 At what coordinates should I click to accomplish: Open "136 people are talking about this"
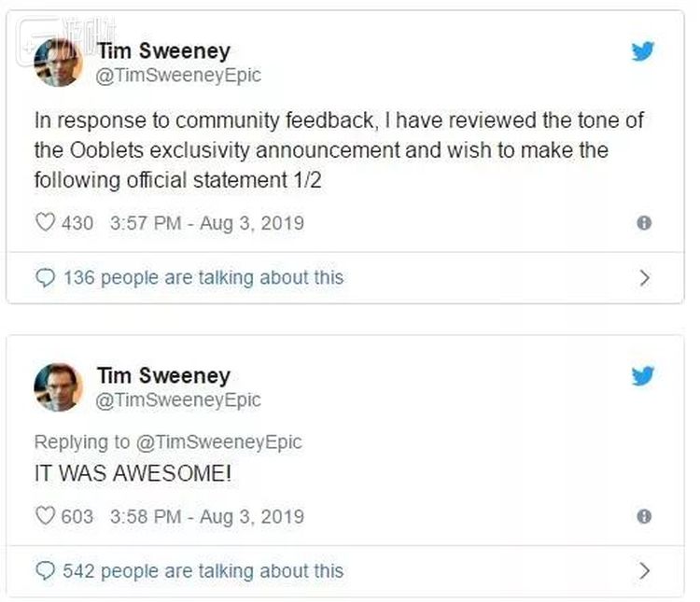(x=203, y=278)
